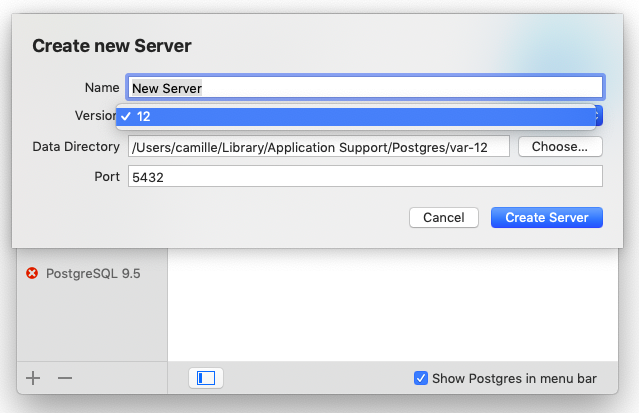Click the Data Directory label
639x413 pixels.
76,146
